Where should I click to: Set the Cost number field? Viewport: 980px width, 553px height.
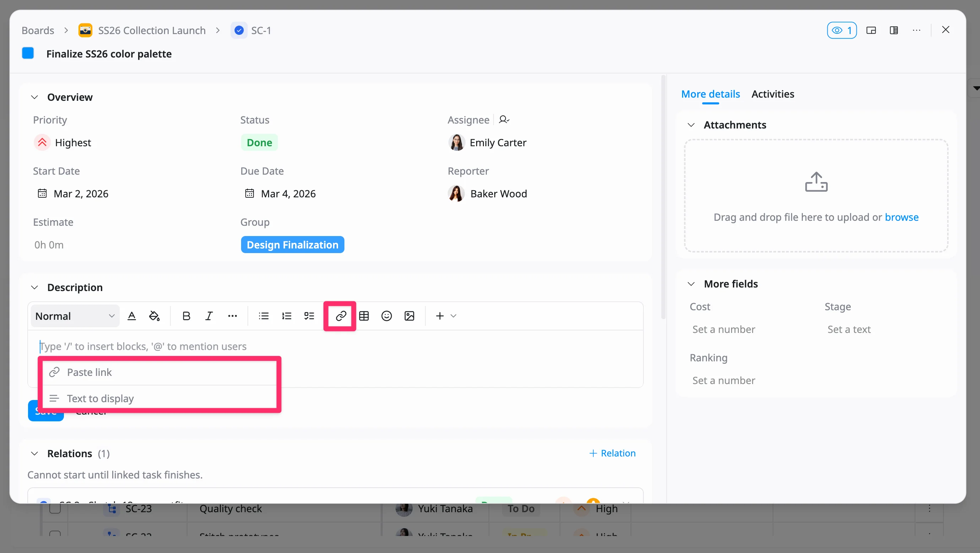pos(724,329)
